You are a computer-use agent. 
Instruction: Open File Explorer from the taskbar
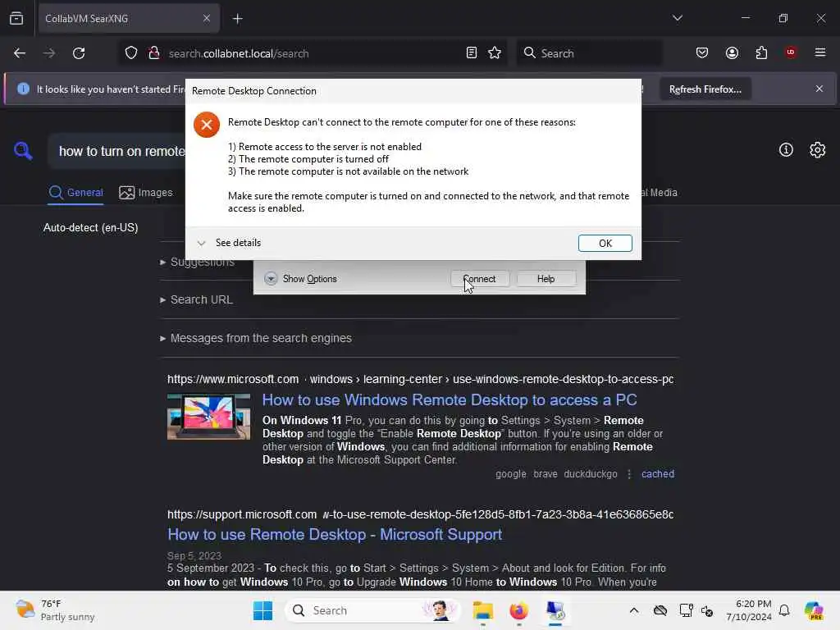[x=482, y=610]
